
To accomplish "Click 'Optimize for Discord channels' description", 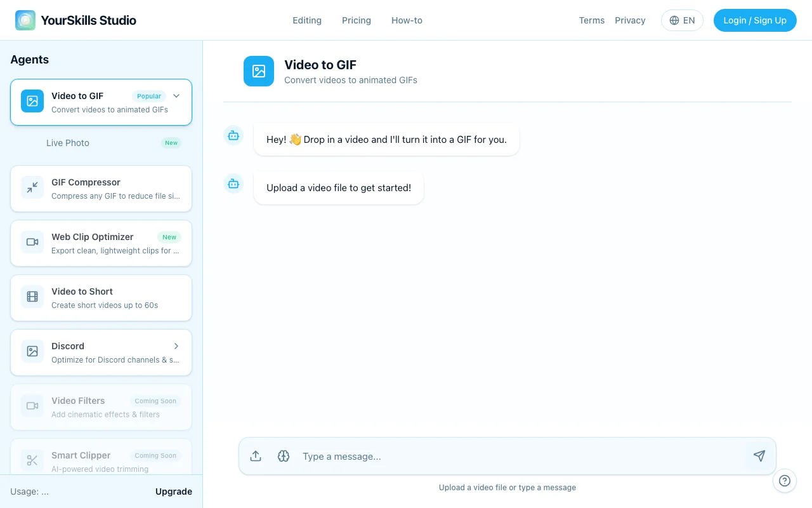I will (115, 360).
